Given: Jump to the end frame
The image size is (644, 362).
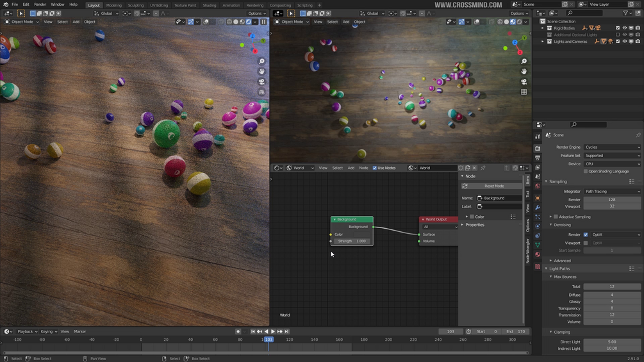Looking at the screenshot, I should point(286,332).
